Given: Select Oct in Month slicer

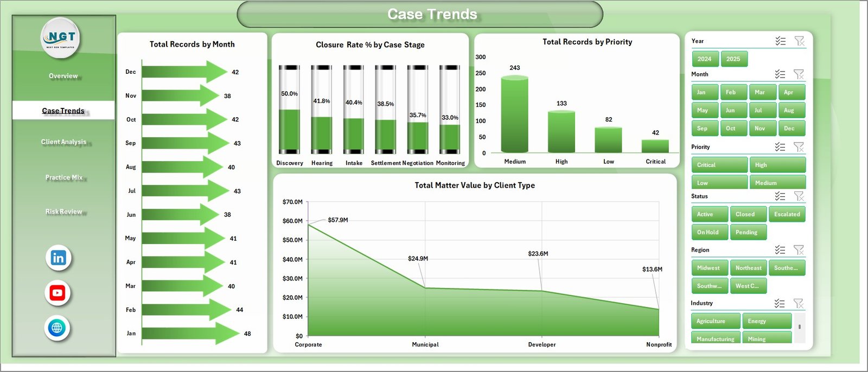Looking at the screenshot, I should (734, 129).
